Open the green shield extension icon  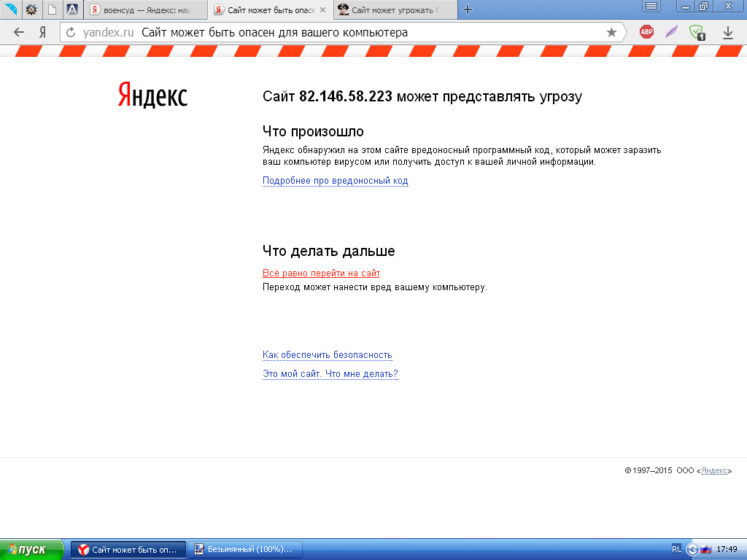click(697, 32)
